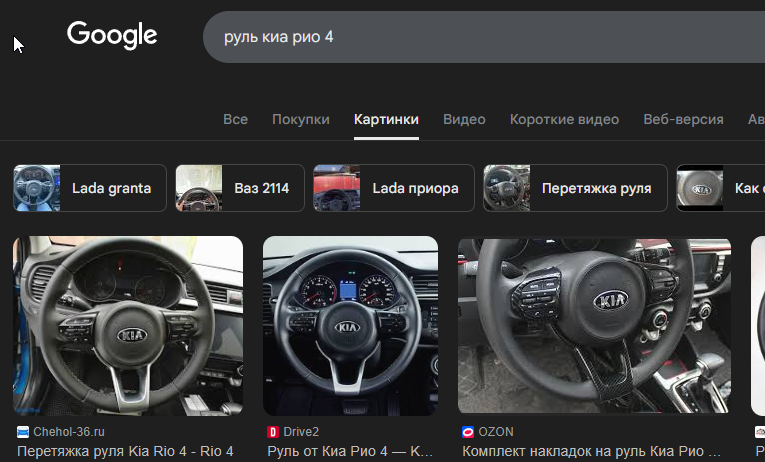Click the Chehol-36.ru site favicon
Image resolution: width=765 pixels, height=462 pixels.
23,432
